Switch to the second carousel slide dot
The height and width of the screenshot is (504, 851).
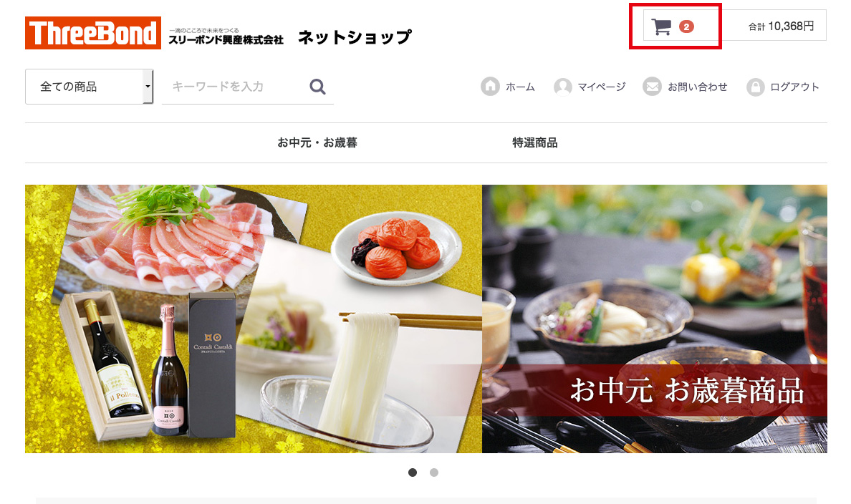click(433, 472)
